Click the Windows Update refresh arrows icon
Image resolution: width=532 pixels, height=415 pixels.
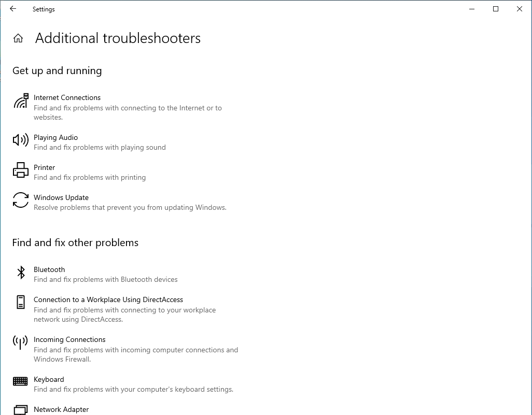tap(21, 200)
